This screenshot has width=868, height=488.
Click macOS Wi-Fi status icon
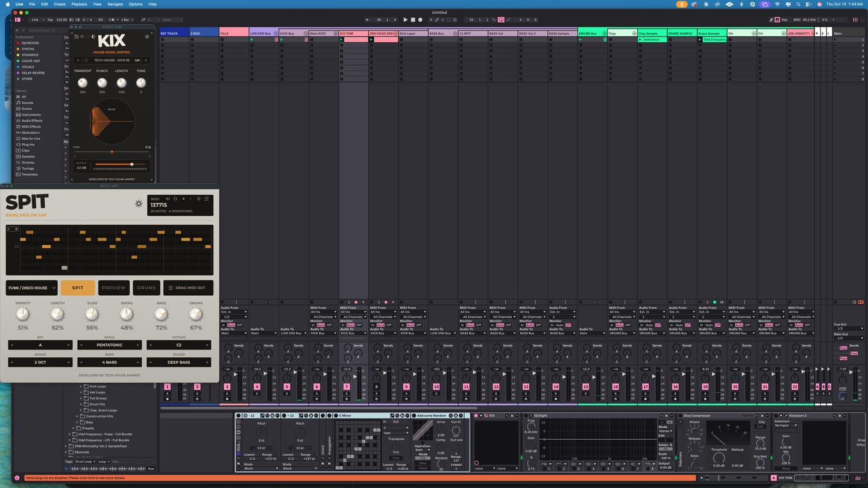coord(777,4)
